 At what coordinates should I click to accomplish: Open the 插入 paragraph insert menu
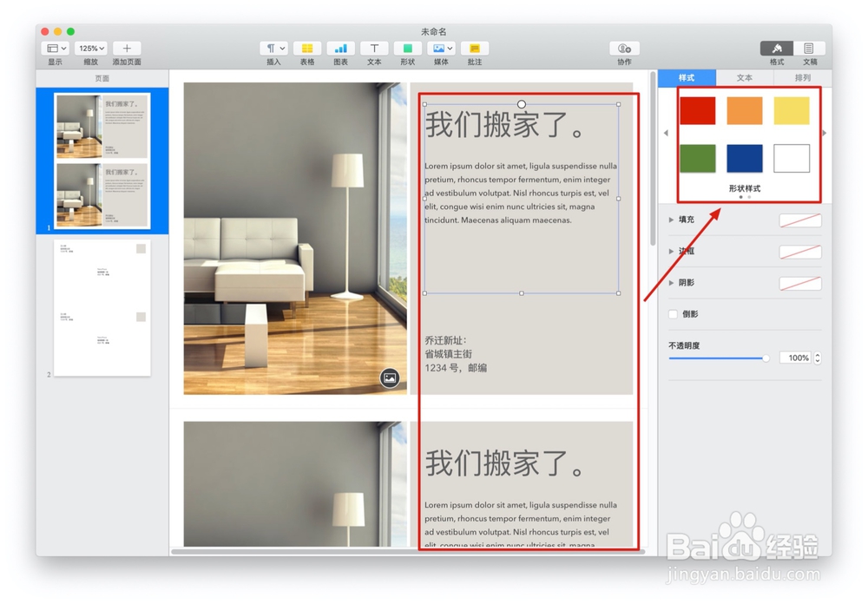(273, 49)
